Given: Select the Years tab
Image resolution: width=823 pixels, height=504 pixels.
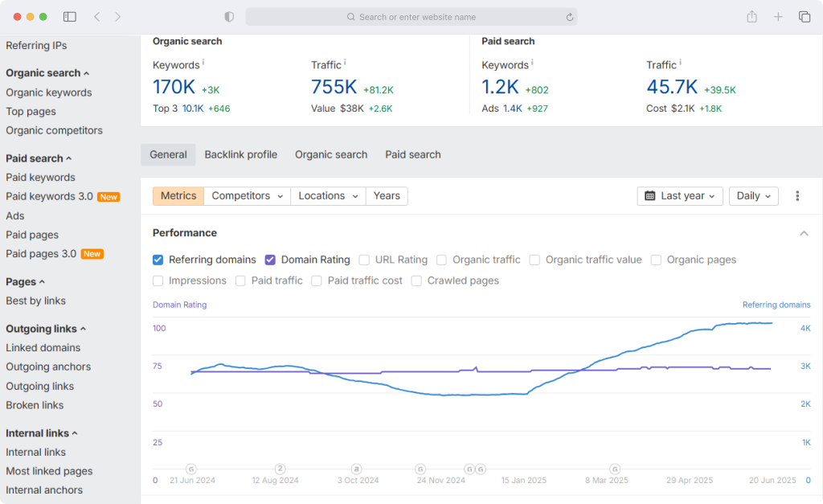Looking at the screenshot, I should point(387,196).
